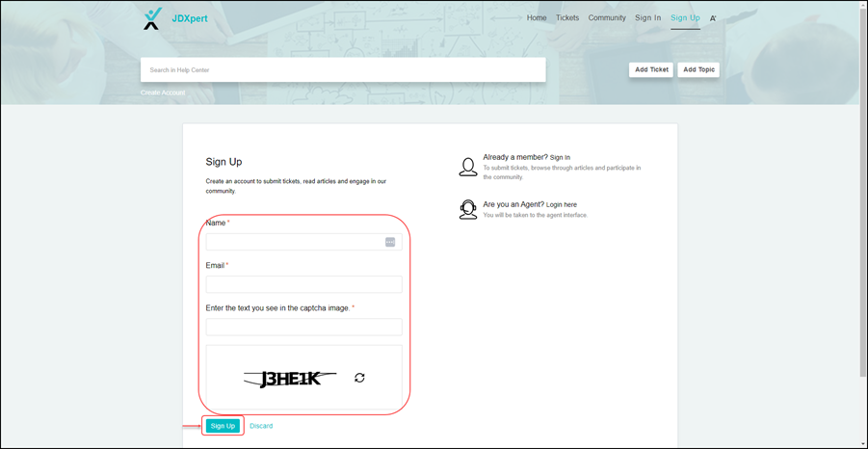868x449 pixels.
Task: Click the Discard link
Action: [261, 426]
